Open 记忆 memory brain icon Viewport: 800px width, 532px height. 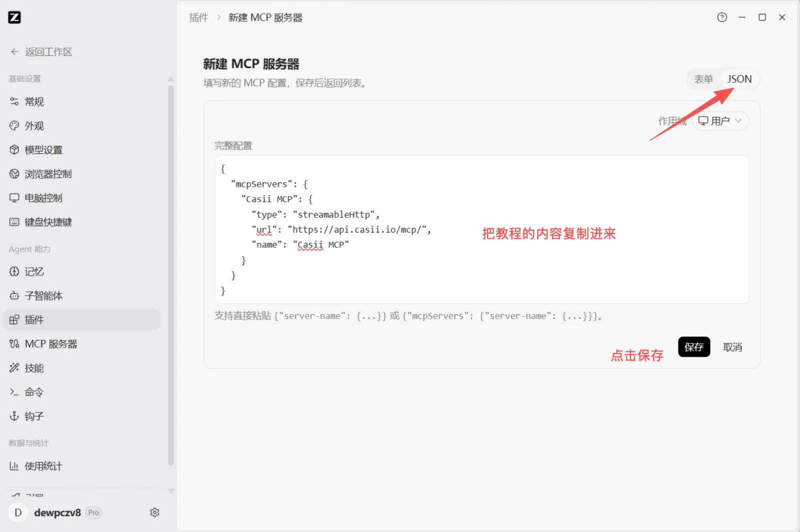[14, 271]
